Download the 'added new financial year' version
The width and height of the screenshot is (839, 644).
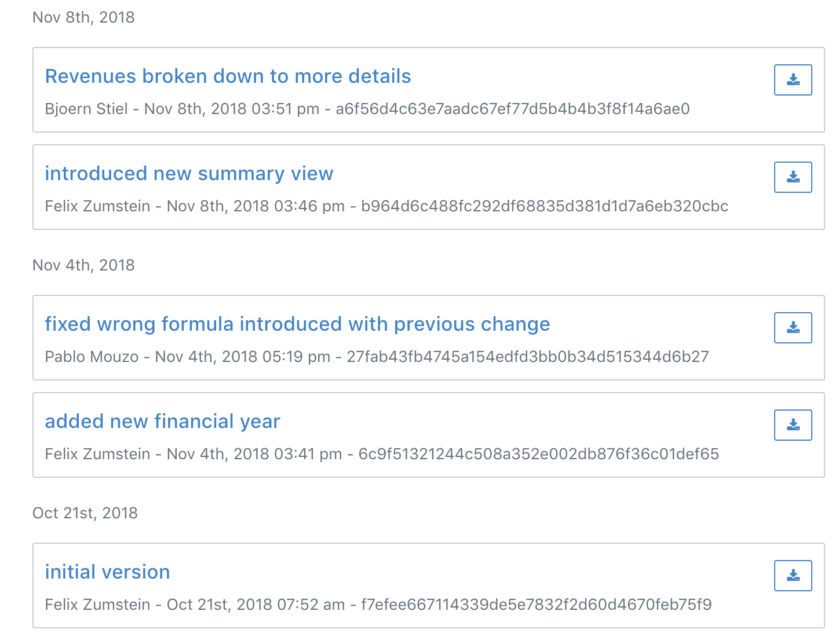click(793, 425)
